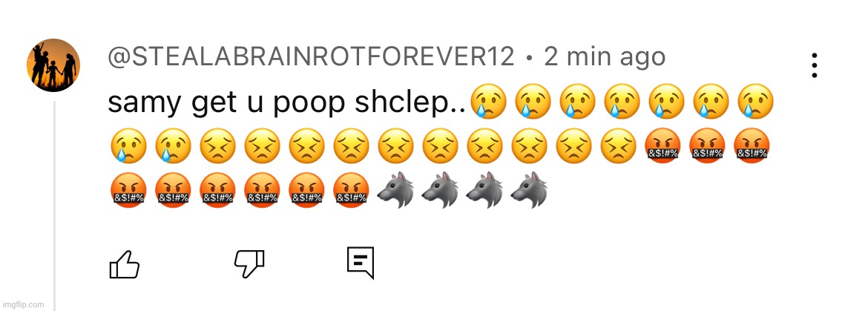Open the commenter's family silhouette avatar
868x311 pixels.
point(53,65)
